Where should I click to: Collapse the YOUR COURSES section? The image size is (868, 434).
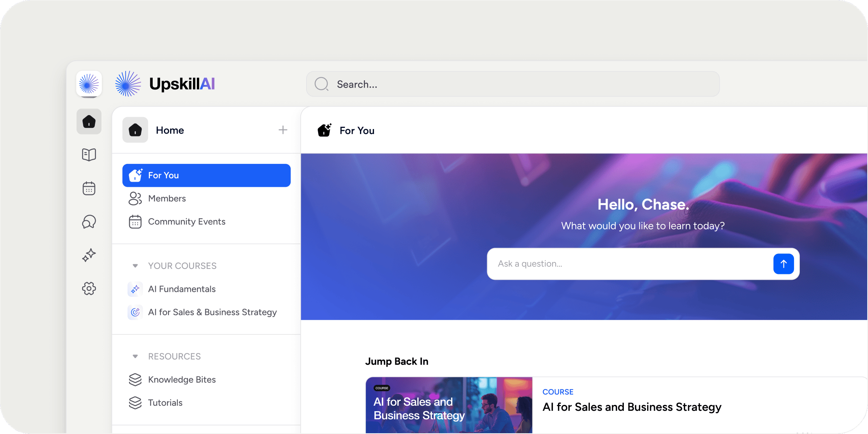pyautogui.click(x=135, y=266)
